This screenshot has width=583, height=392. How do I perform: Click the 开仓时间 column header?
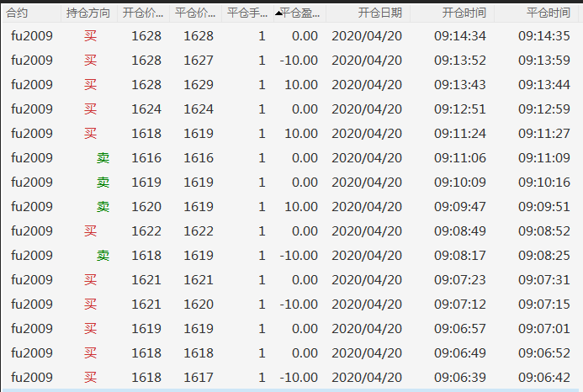(460, 13)
